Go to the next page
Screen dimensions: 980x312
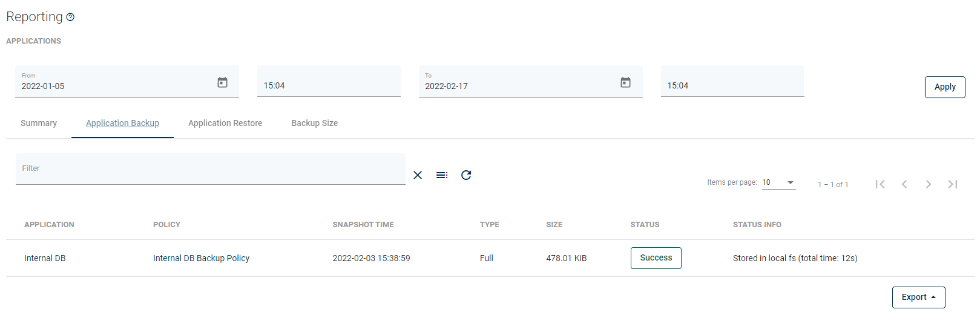pyautogui.click(x=929, y=184)
